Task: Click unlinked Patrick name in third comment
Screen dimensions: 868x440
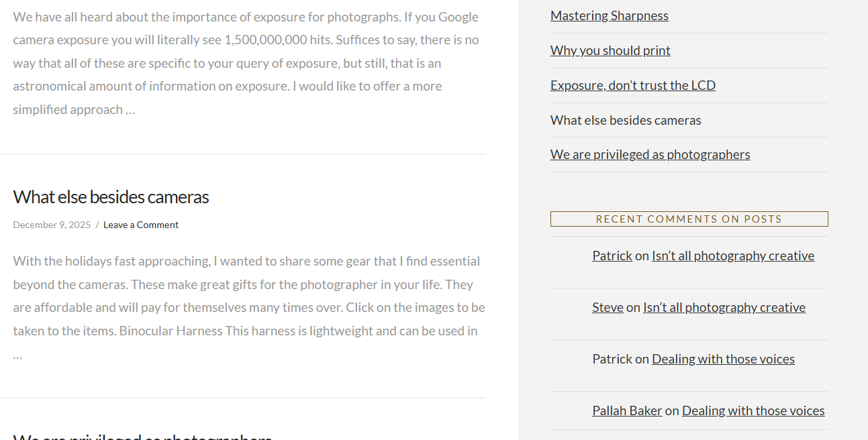Action: pyautogui.click(x=612, y=359)
